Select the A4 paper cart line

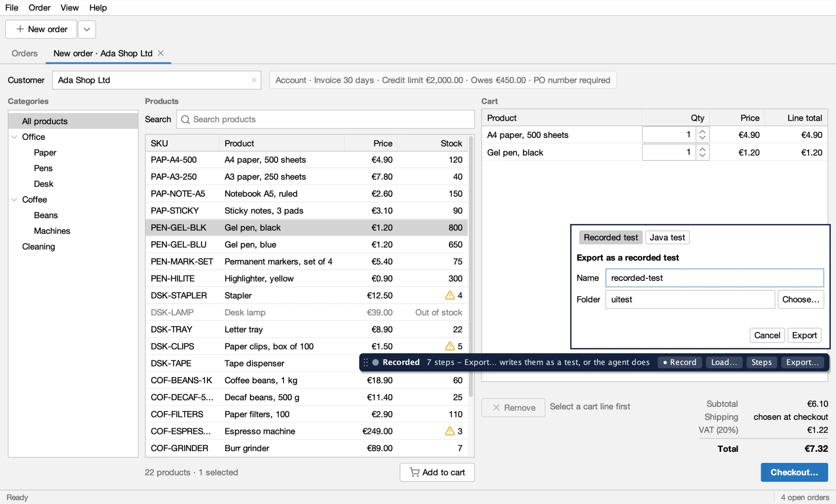point(655,135)
